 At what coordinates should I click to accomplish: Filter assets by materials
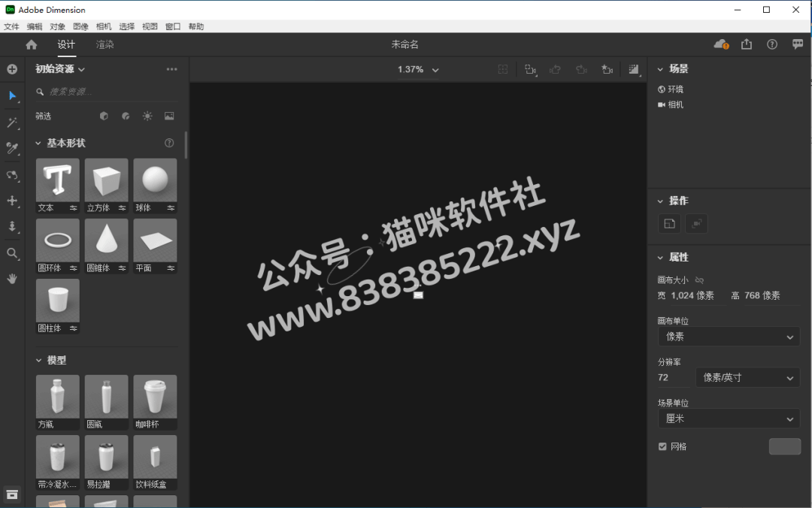tap(126, 116)
